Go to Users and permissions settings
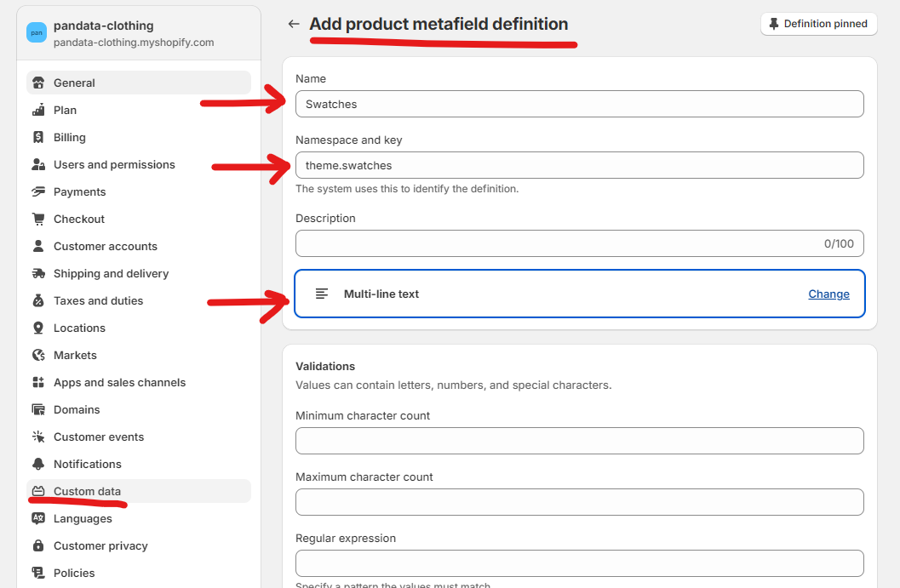 (114, 164)
